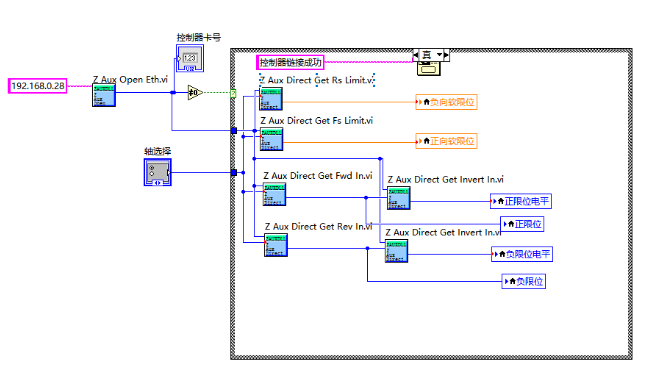Select the 控制器链接成功 string constant

pyautogui.click(x=290, y=63)
